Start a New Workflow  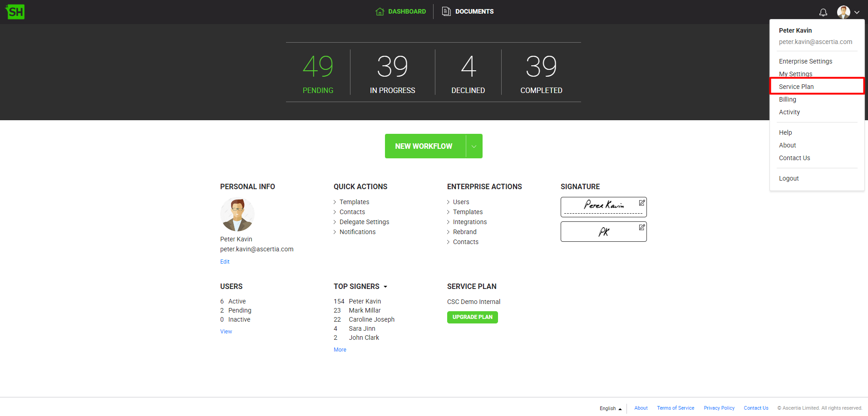[x=424, y=146]
